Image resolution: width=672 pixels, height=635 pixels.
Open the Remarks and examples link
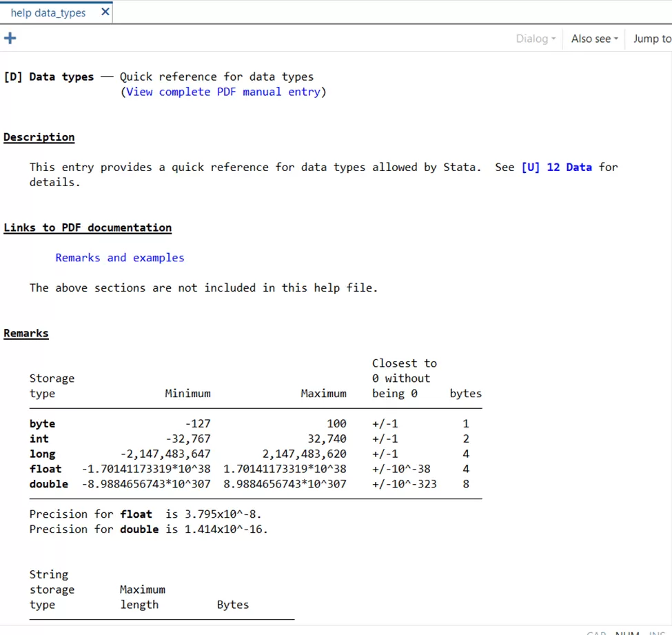click(120, 258)
